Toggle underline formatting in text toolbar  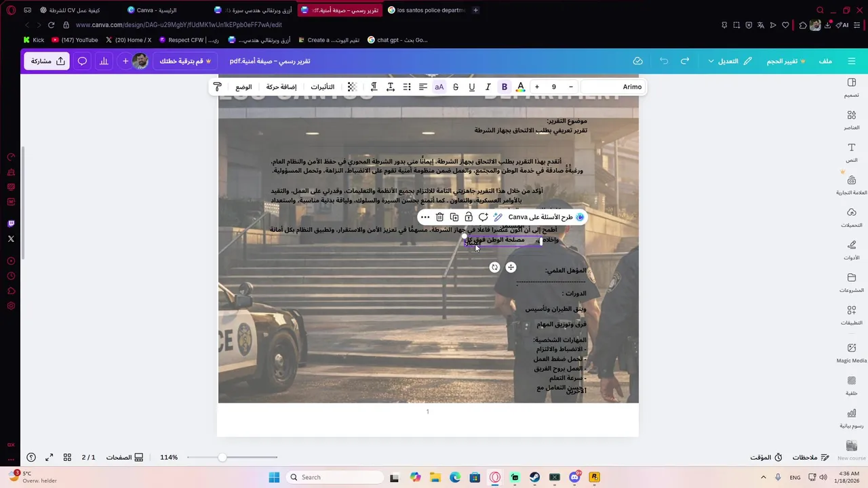(471, 87)
